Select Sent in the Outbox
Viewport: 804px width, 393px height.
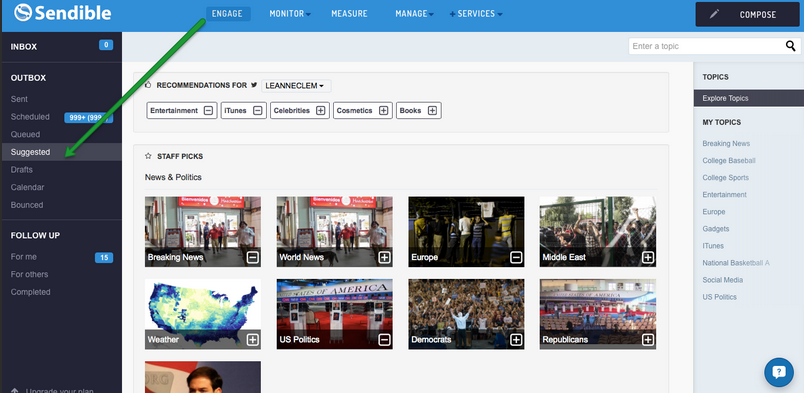pos(19,99)
